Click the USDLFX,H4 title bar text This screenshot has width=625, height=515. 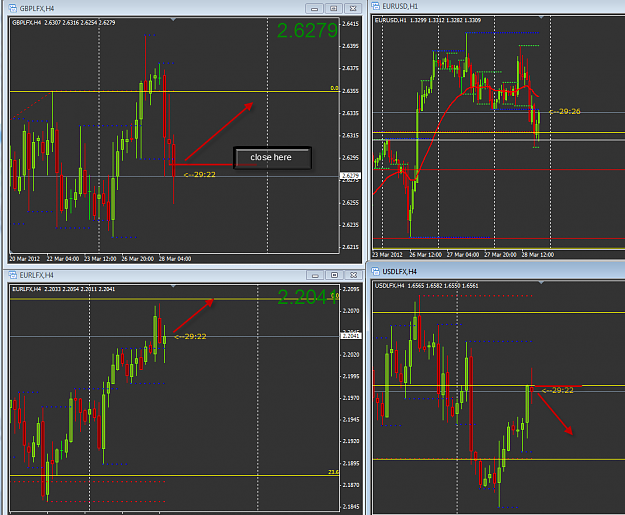click(399, 271)
